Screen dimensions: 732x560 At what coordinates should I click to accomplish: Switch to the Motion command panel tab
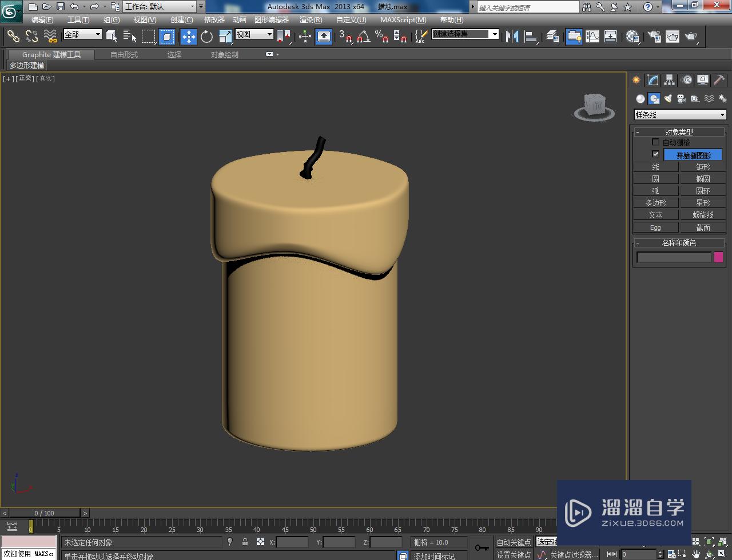(686, 80)
